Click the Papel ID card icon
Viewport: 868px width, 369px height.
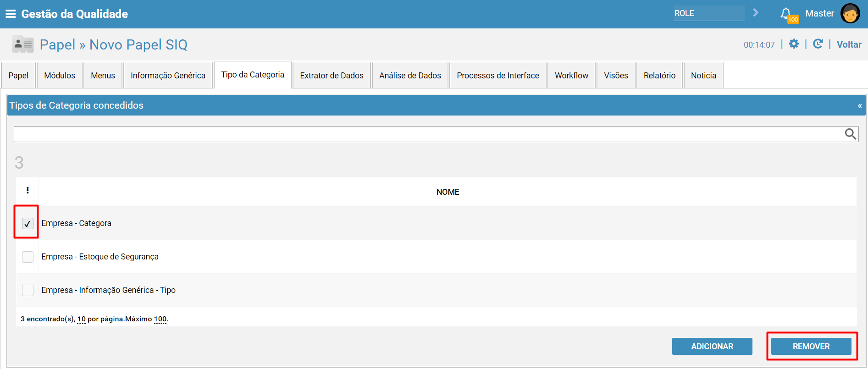(23, 44)
